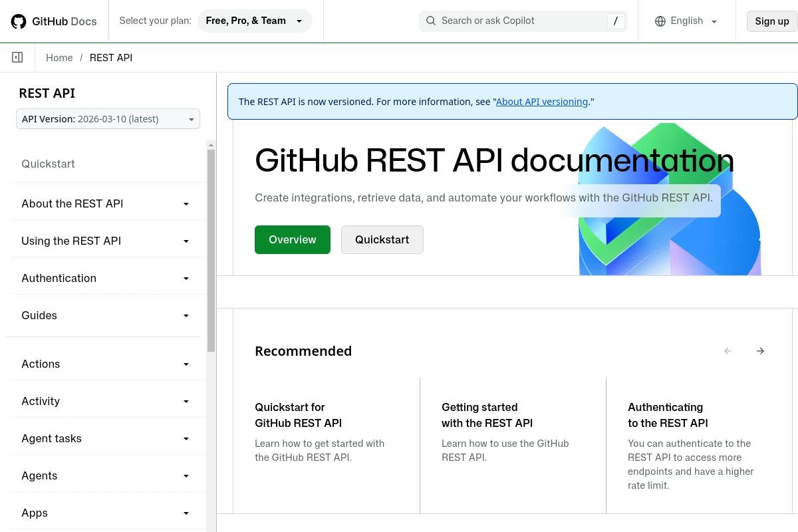Focus the Search or ask Copilot field
This screenshot has height=532, width=798.
pos(523,21)
